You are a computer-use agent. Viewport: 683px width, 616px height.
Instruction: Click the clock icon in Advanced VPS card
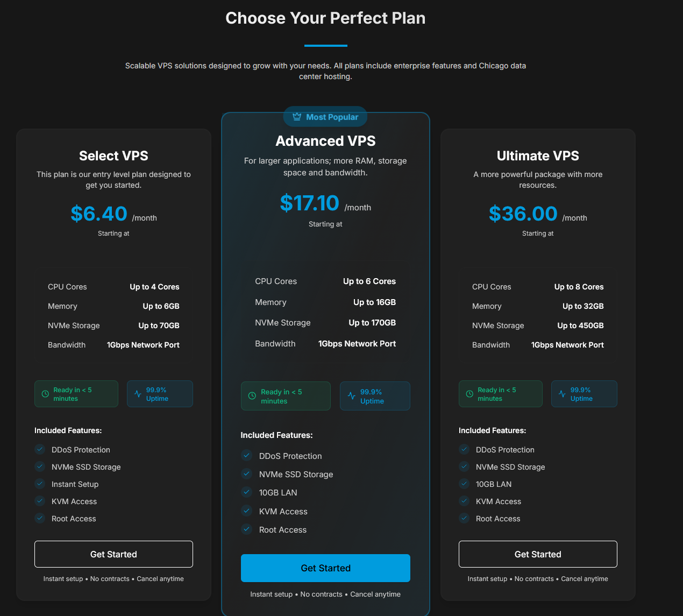point(252,396)
